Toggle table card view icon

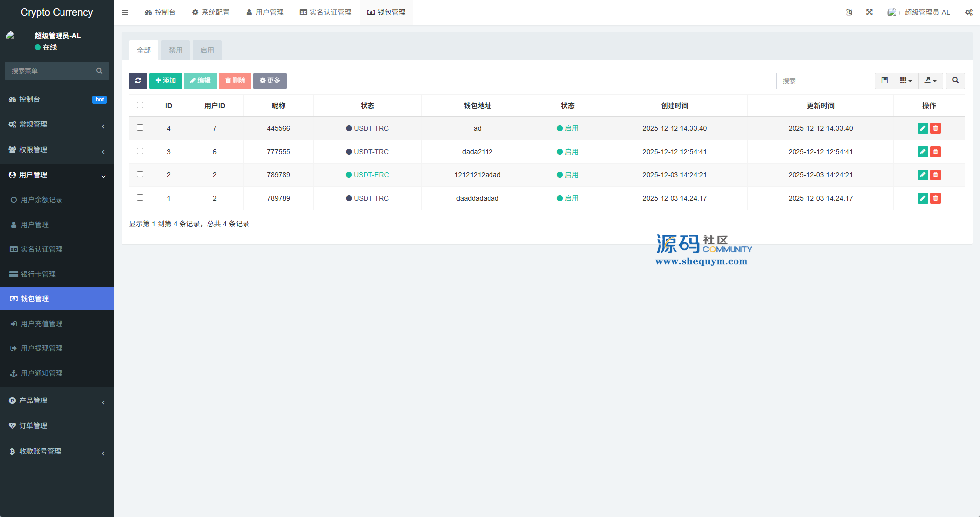point(884,81)
